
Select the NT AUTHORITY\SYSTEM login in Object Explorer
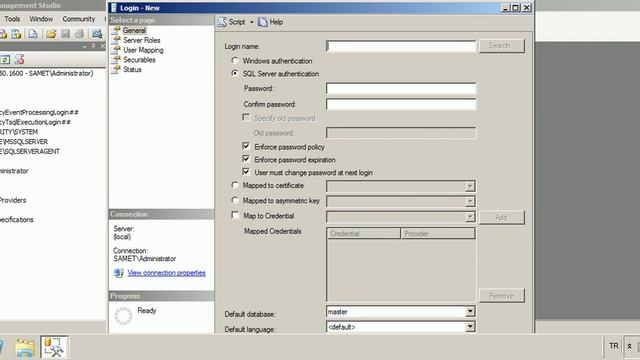[x=19, y=132]
